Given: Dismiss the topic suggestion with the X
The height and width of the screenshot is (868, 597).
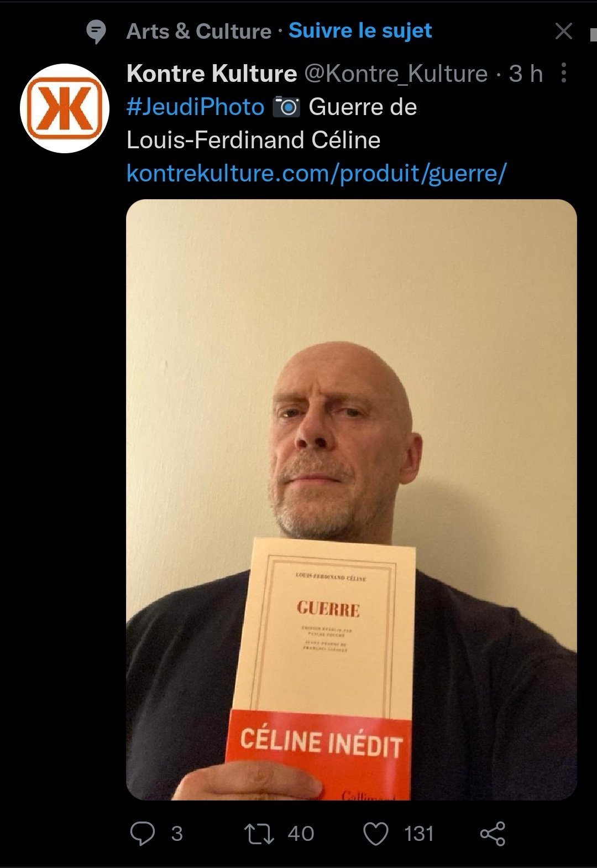Looking at the screenshot, I should [x=563, y=31].
